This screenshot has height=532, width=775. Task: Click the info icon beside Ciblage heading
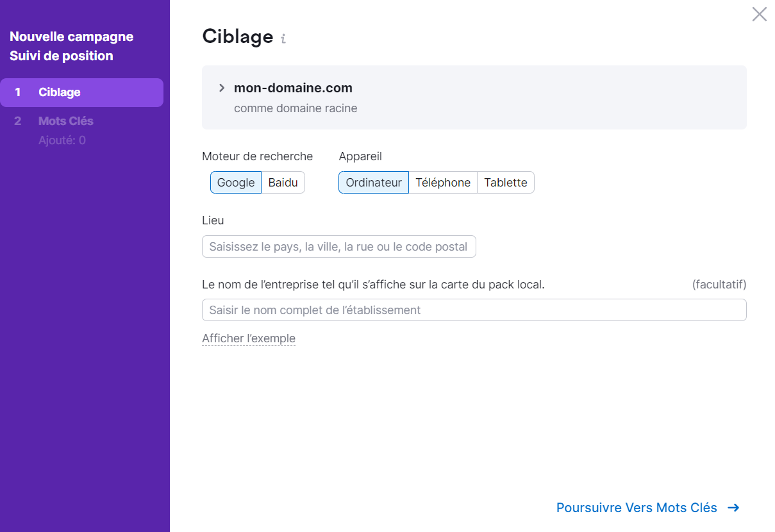(x=283, y=39)
